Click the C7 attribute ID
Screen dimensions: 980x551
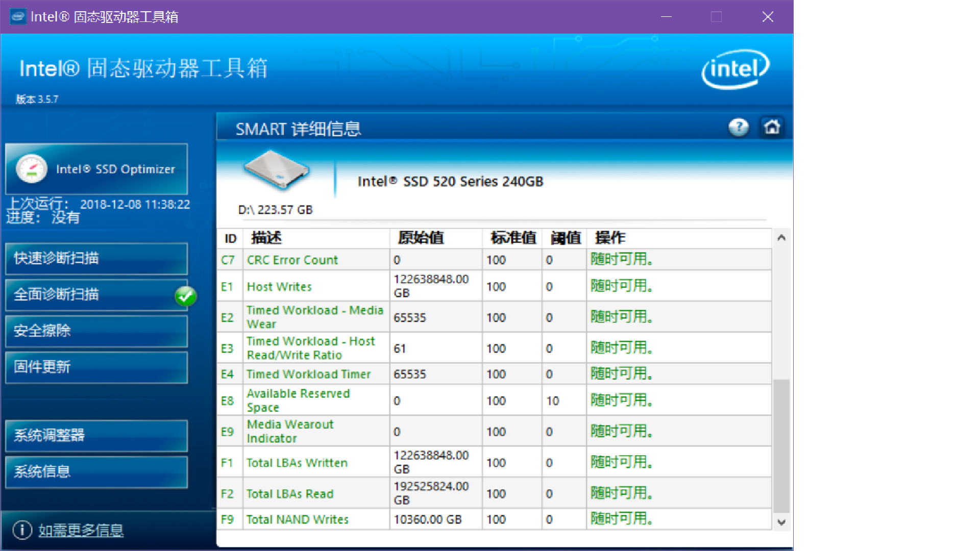pos(228,260)
